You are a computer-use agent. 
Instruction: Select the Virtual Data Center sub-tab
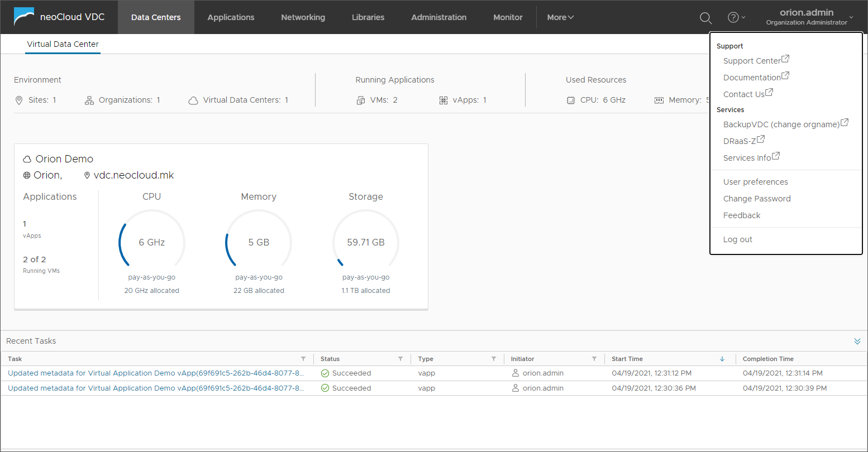(63, 44)
